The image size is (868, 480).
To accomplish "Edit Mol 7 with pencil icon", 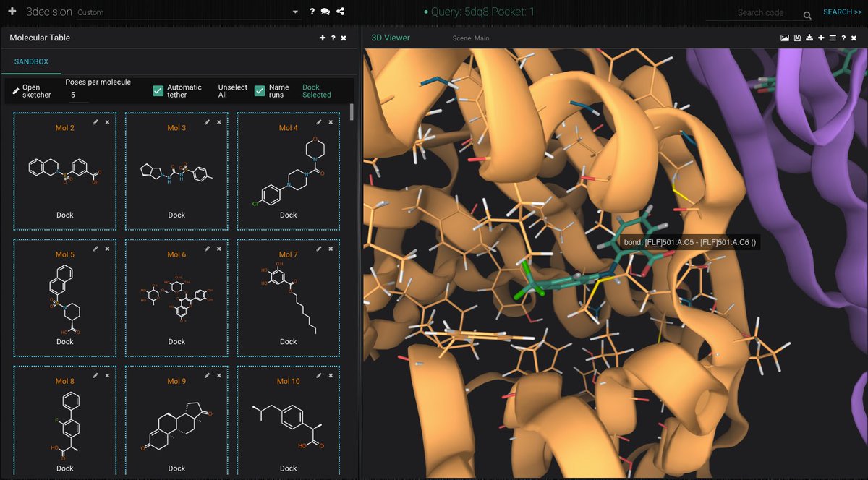I will (x=319, y=249).
